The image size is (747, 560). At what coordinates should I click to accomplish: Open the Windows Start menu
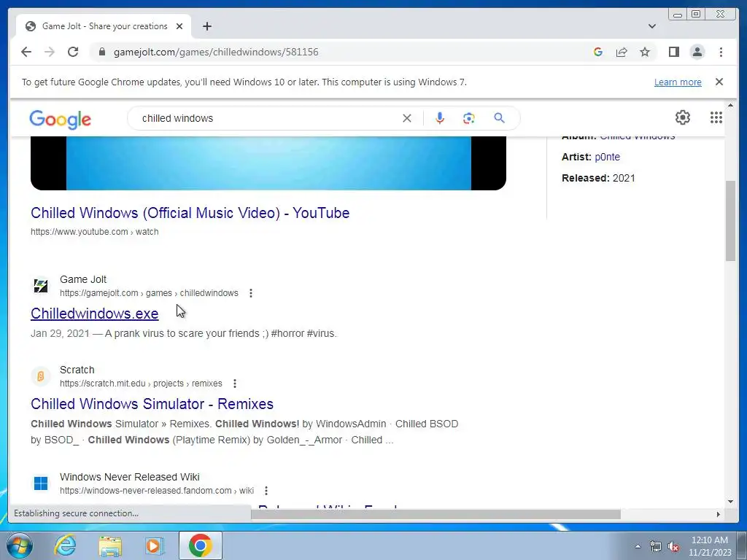click(x=19, y=545)
